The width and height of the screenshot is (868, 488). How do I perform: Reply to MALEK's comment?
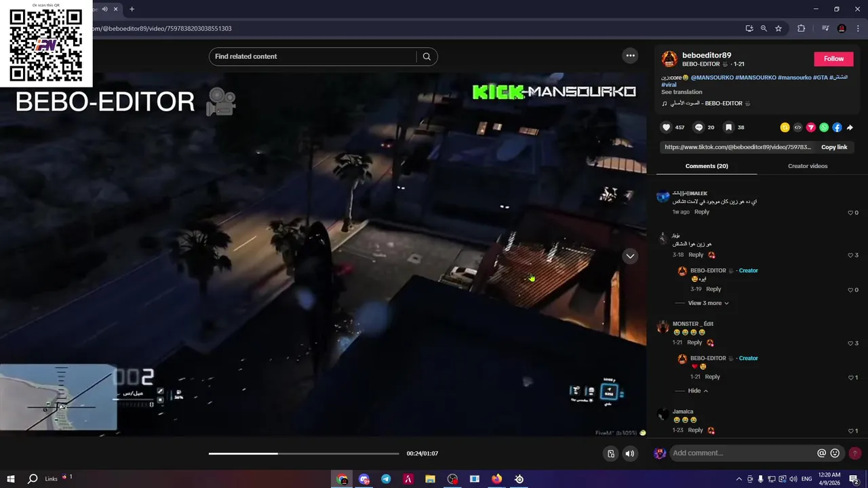(x=702, y=212)
